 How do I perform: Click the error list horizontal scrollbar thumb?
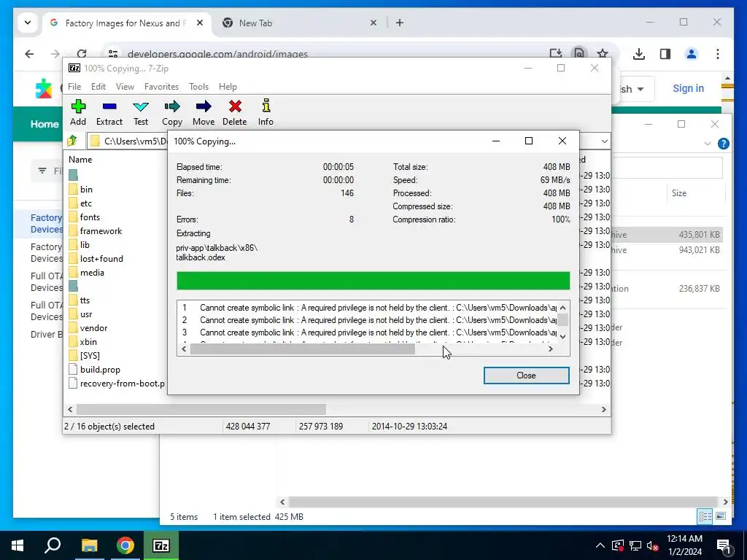pos(303,349)
